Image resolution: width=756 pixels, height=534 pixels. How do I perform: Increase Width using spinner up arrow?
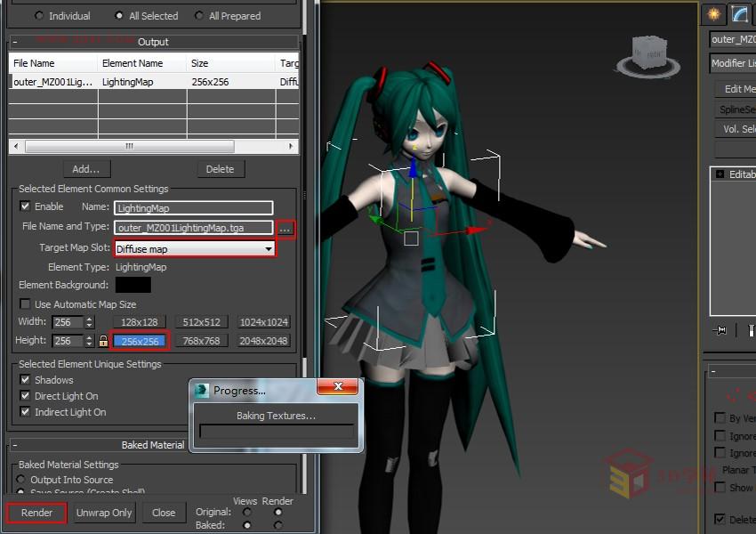click(89, 319)
